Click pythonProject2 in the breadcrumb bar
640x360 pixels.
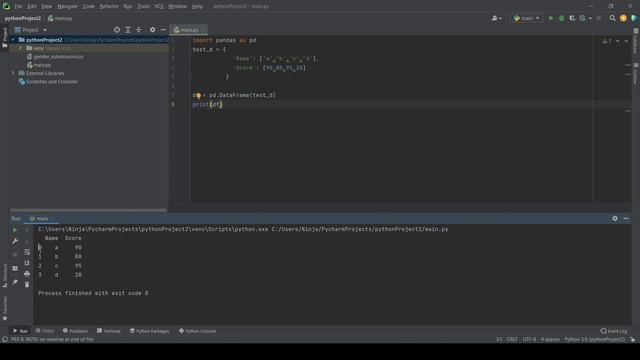(x=23, y=18)
